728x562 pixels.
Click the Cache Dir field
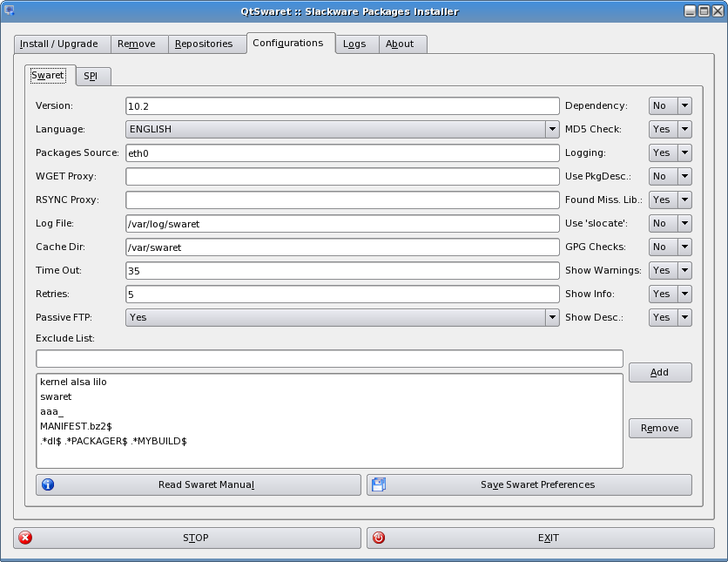[342, 247]
